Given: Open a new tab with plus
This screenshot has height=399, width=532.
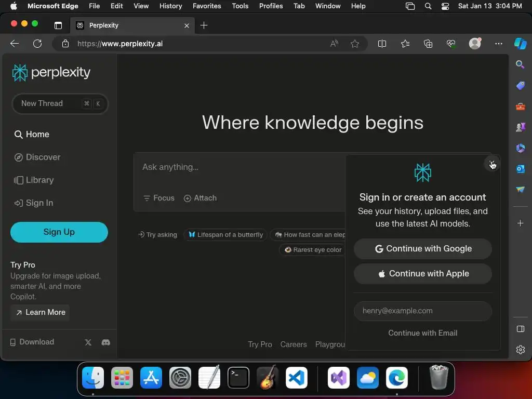Looking at the screenshot, I should point(204,25).
